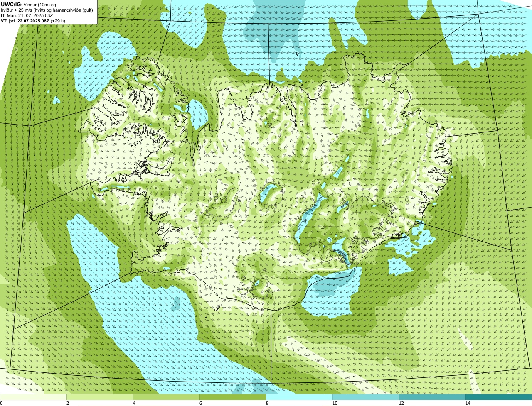Click the legend scale label '4'
The height and width of the screenshot is (406, 532).
pyautogui.click(x=134, y=403)
